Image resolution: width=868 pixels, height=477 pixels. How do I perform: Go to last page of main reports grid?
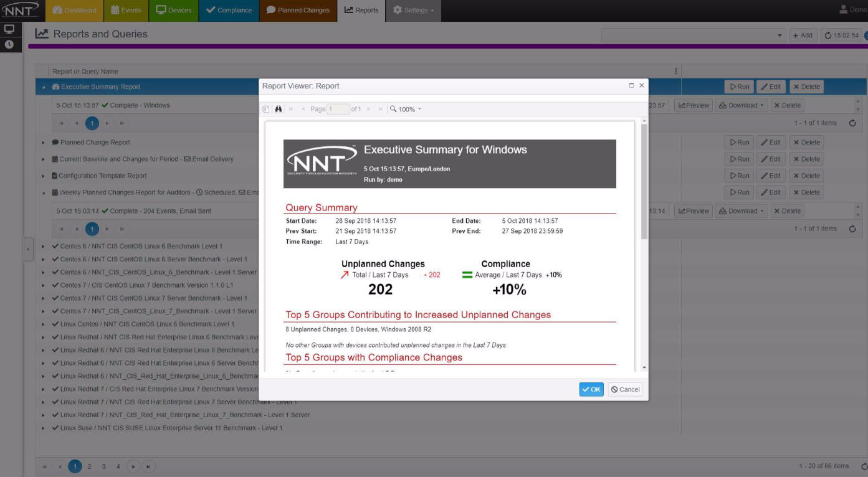(148, 466)
